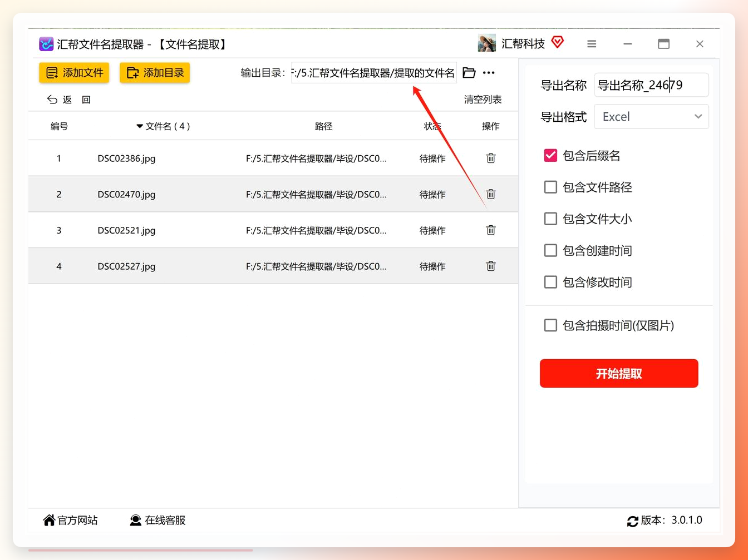Click the 开始提取 button
The image size is (748, 560).
619,373
